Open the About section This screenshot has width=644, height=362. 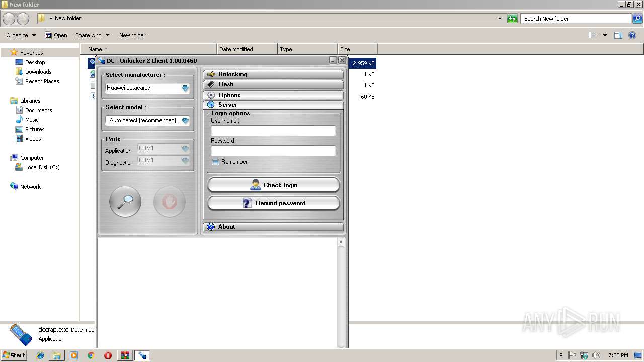273,227
